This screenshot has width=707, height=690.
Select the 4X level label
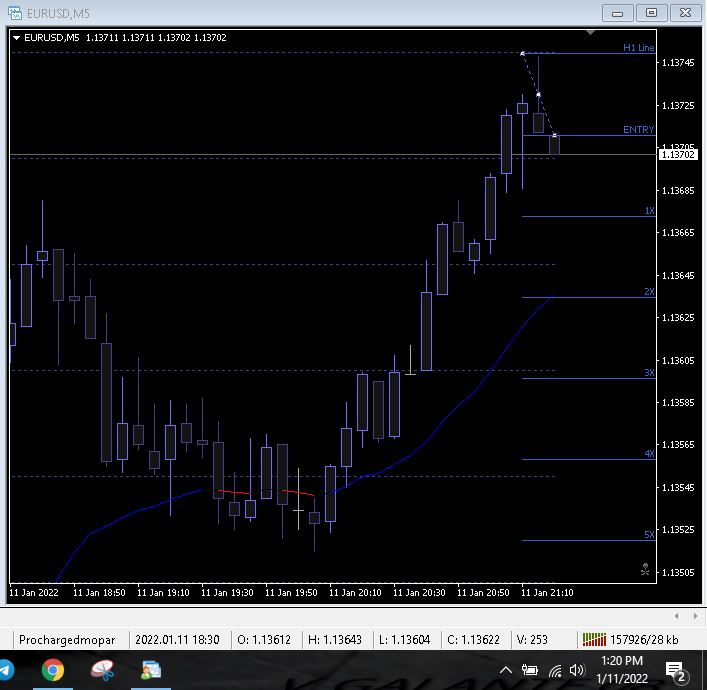pyautogui.click(x=649, y=454)
